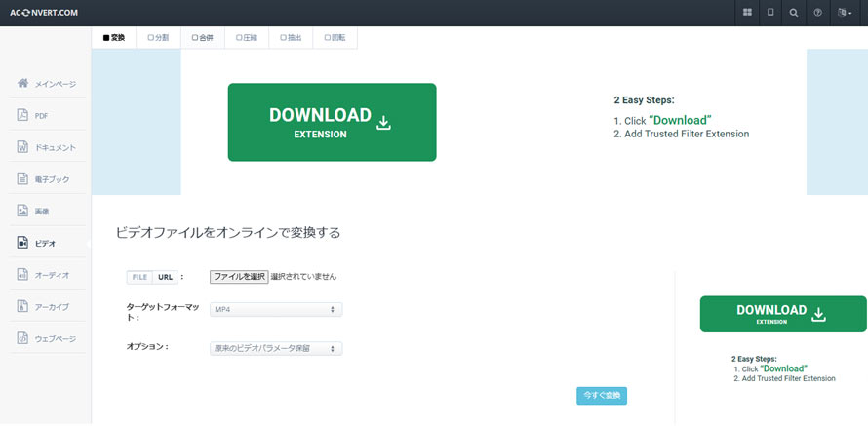Switch to the 合併 tab
The width and height of the screenshot is (868, 426).
coord(202,38)
